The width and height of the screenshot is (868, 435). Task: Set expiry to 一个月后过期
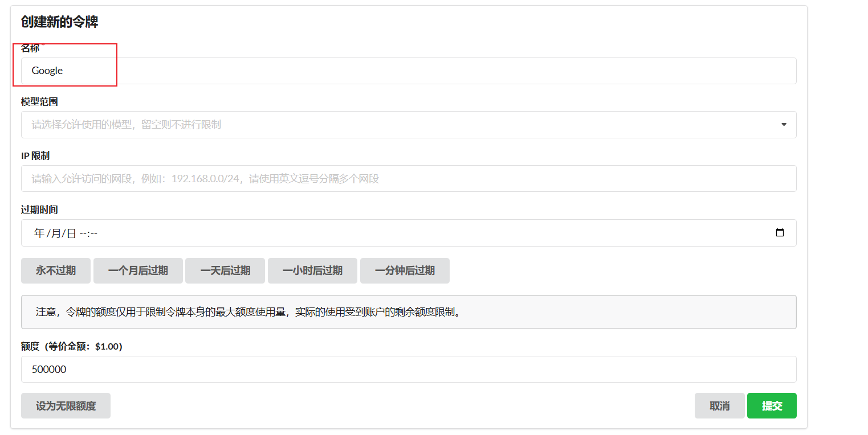[137, 270]
